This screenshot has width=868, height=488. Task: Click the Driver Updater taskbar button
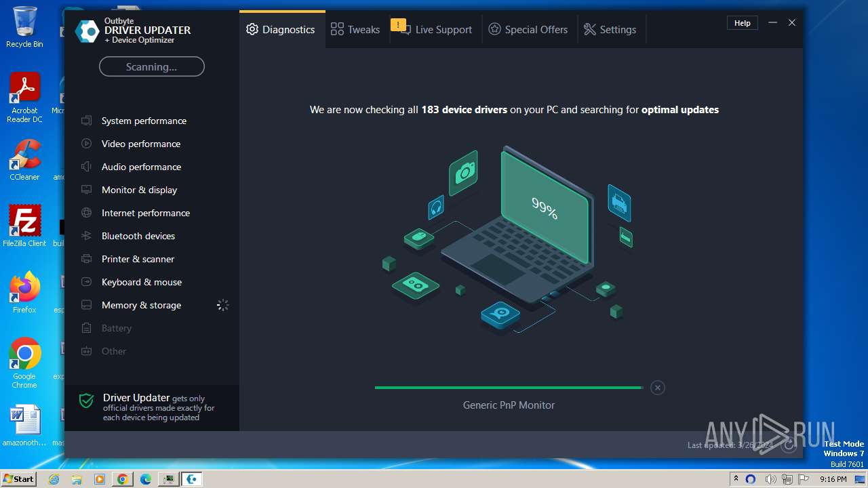(x=192, y=479)
